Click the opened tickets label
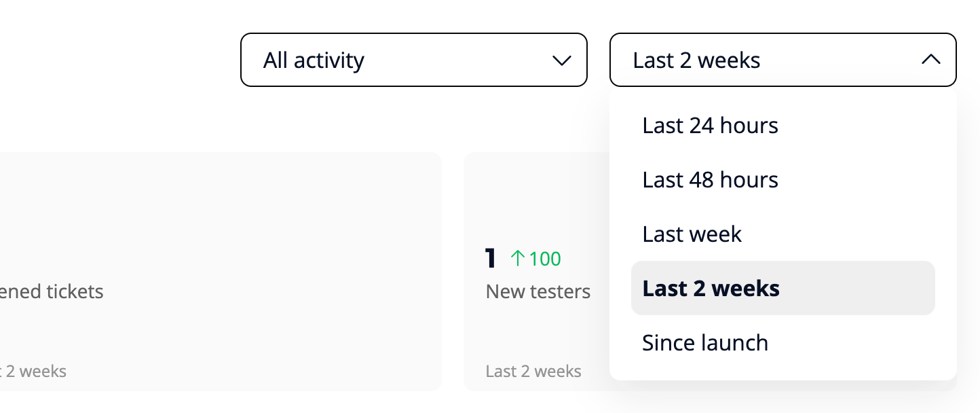The image size is (980, 413). click(x=52, y=292)
